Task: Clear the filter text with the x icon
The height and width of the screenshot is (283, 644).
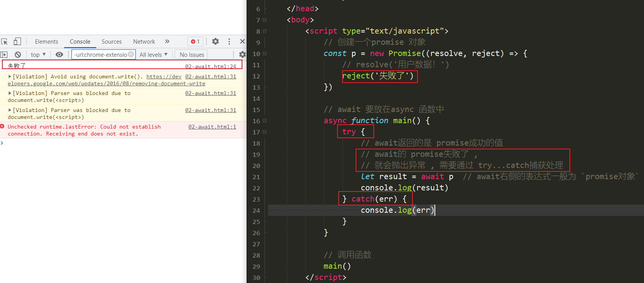Action: [x=131, y=54]
